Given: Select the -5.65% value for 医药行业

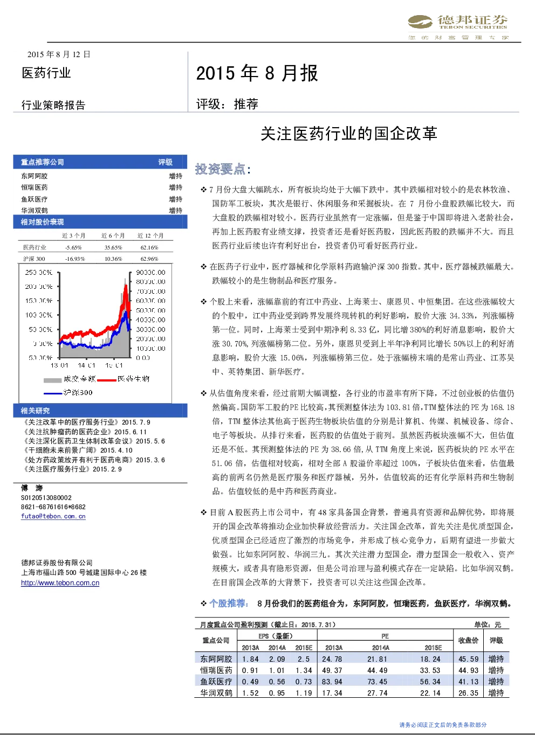Looking at the screenshot, I should (x=73, y=248).
